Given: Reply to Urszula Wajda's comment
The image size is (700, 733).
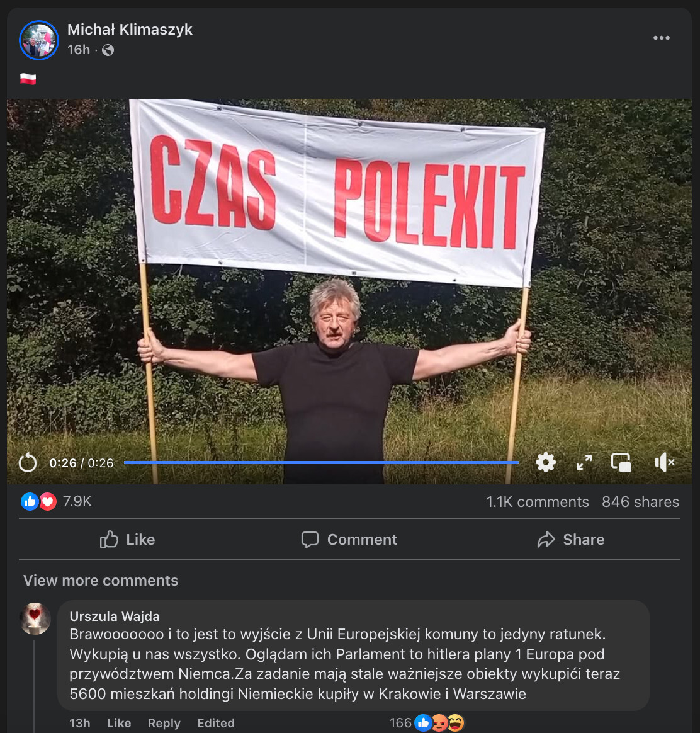Looking at the screenshot, I should click(164, 723).
